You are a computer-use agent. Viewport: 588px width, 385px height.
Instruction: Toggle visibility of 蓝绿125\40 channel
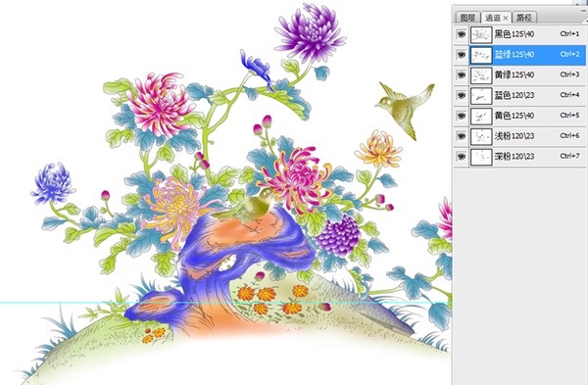pos(461,55)
